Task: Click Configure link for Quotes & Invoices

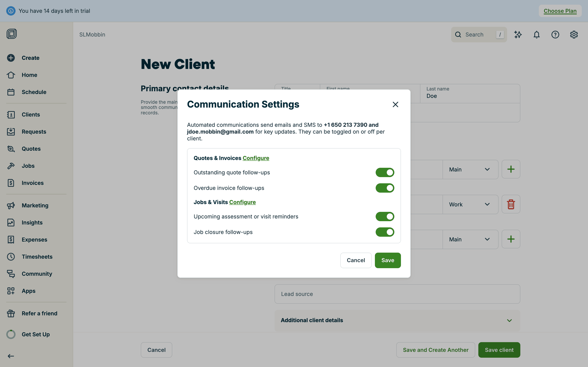Action: 256,158
